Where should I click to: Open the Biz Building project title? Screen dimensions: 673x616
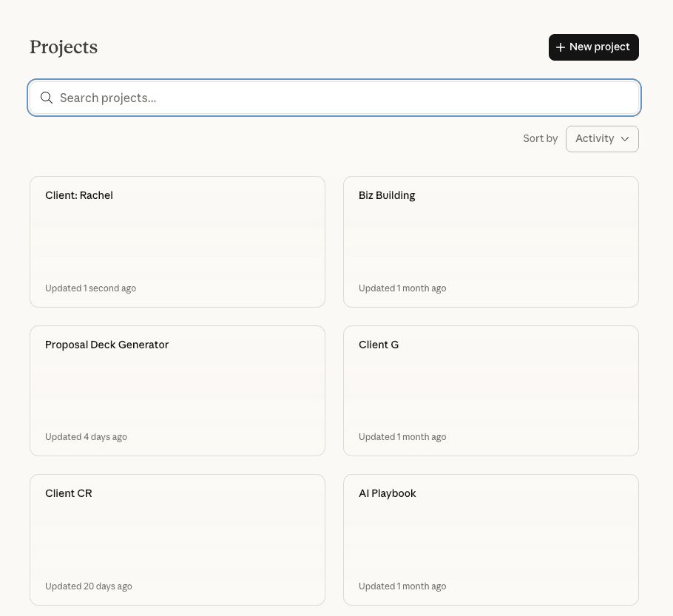[x=387, y=195]
